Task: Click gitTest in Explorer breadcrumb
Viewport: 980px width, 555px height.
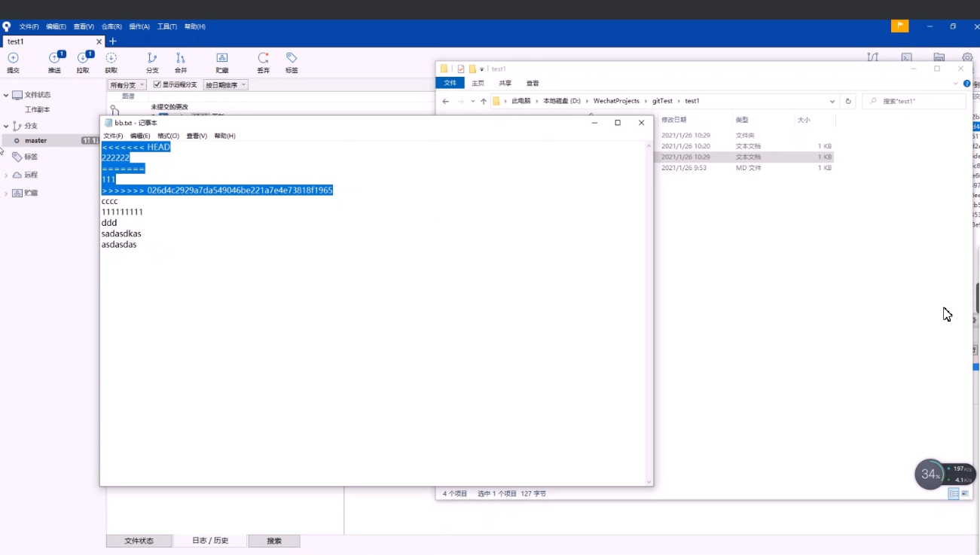Action: click(x=662, y=101)
